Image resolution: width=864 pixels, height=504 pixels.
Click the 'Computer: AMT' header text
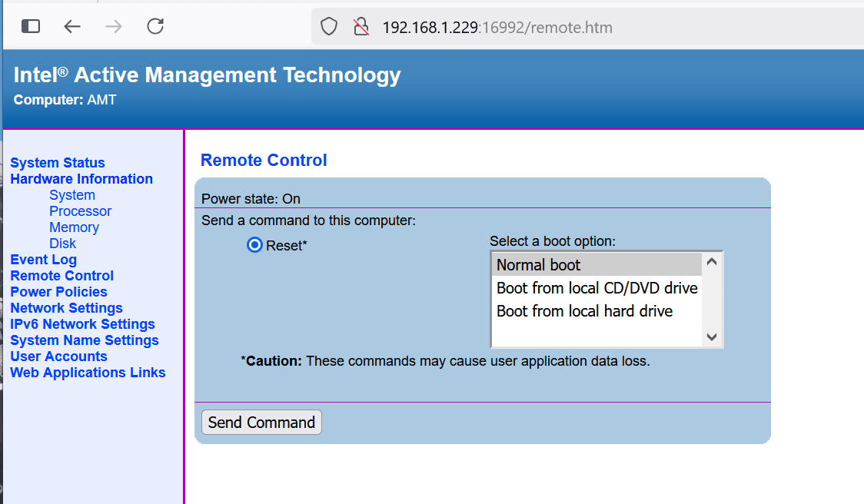(65, 100)
